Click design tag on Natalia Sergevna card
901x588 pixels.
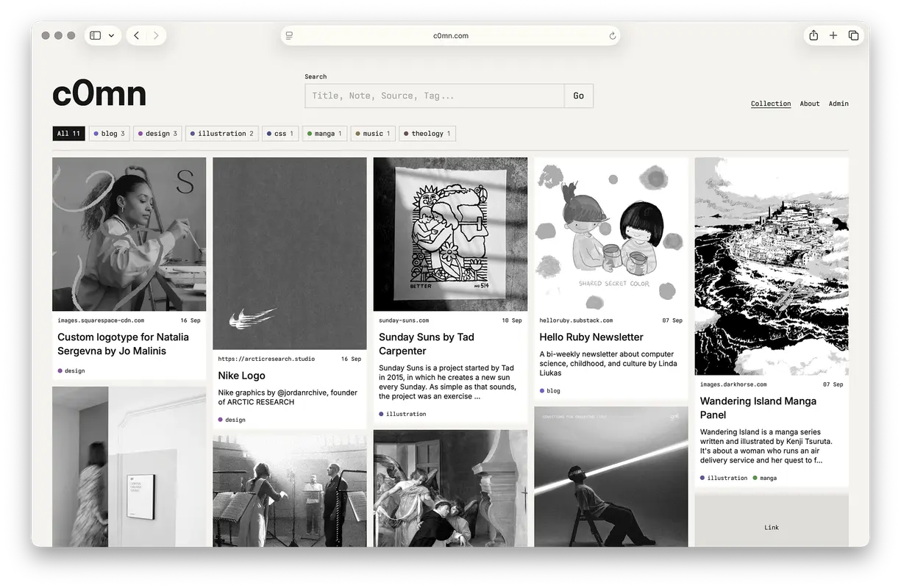[x=71, y=371]
